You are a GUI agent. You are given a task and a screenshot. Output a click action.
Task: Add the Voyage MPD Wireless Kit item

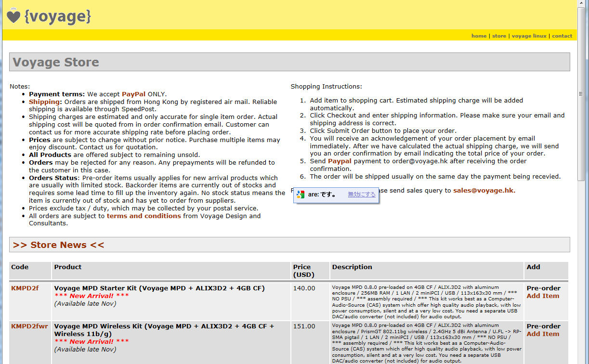click(543, 334)
